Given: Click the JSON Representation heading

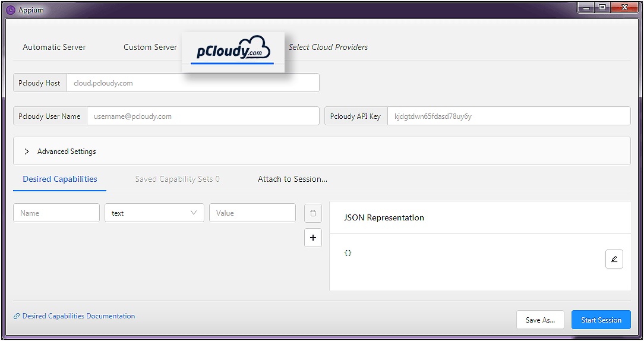Looking at the screenshot, I should point(384,218).
